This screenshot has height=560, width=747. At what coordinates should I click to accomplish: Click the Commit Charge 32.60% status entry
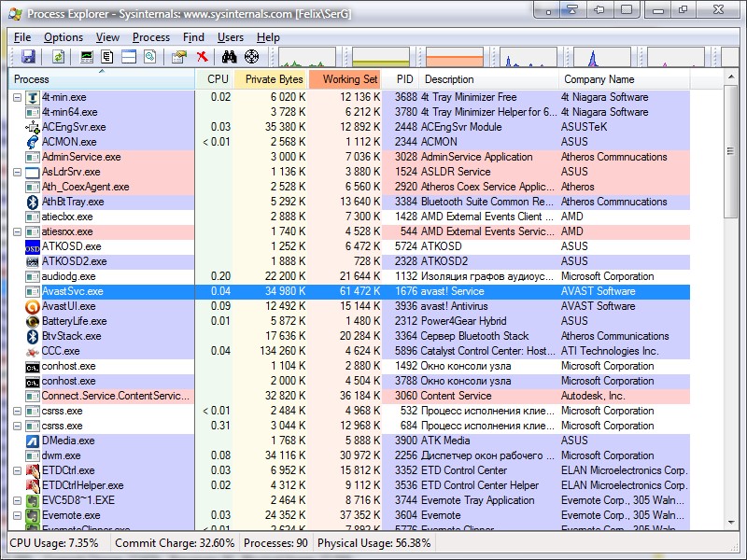(175, 543)
